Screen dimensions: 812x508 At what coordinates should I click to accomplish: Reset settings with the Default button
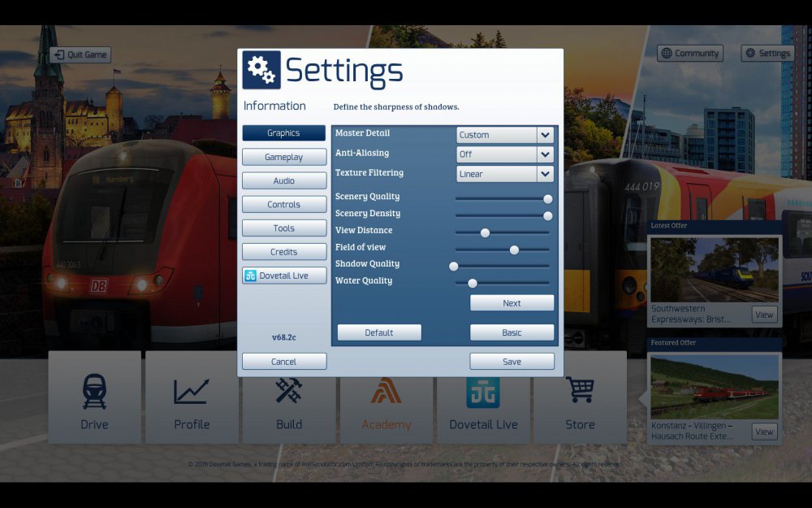(379, 332)
